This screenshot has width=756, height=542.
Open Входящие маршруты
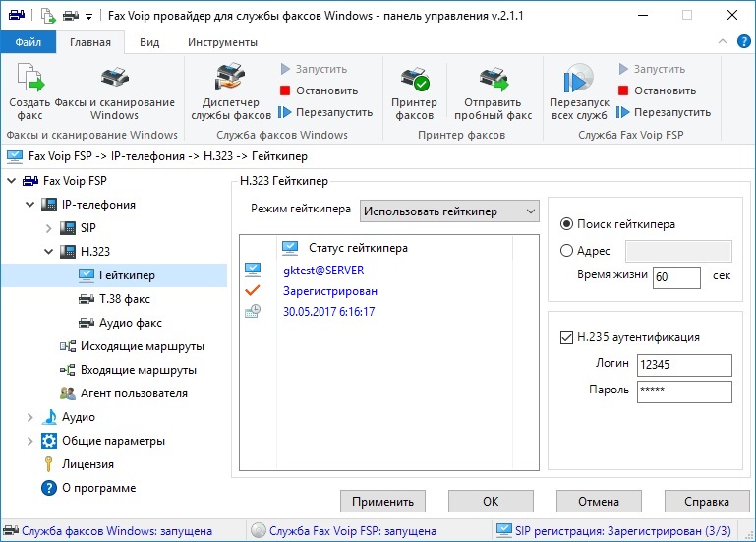click(139, 370)
